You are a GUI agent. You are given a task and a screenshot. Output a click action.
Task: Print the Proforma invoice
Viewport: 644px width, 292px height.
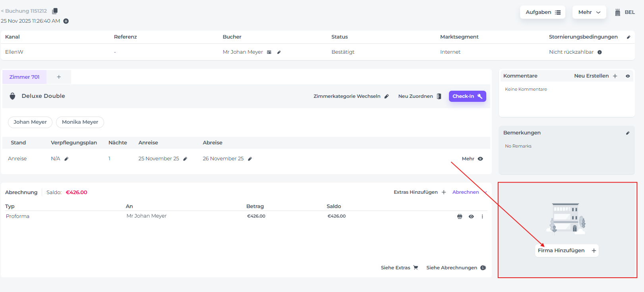[460, 216]
